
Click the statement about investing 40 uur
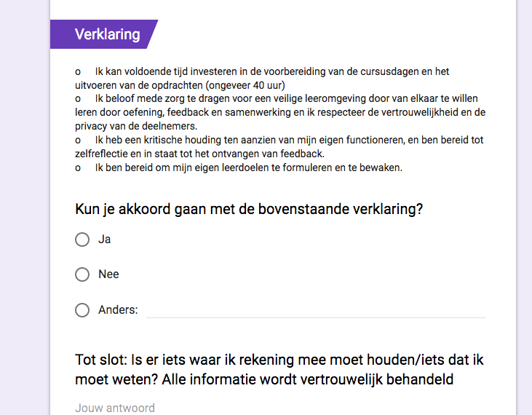(x=262, y=79)
